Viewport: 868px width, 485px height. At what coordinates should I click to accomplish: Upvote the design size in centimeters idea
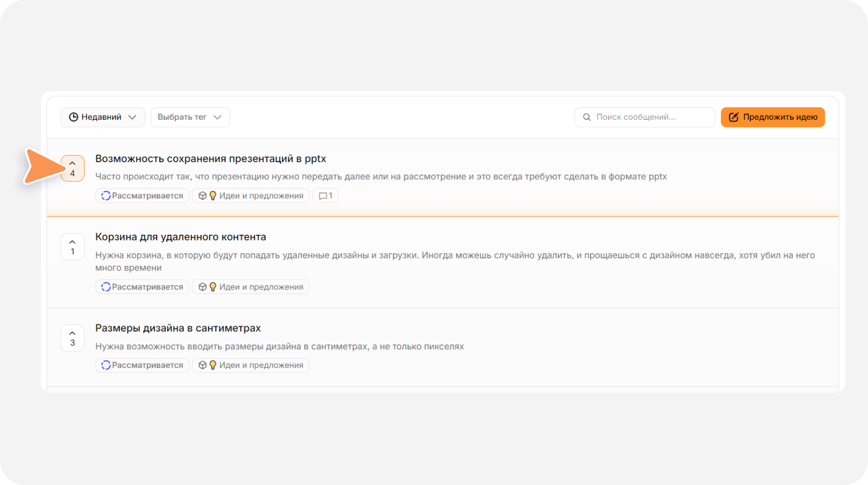[73, 338]
